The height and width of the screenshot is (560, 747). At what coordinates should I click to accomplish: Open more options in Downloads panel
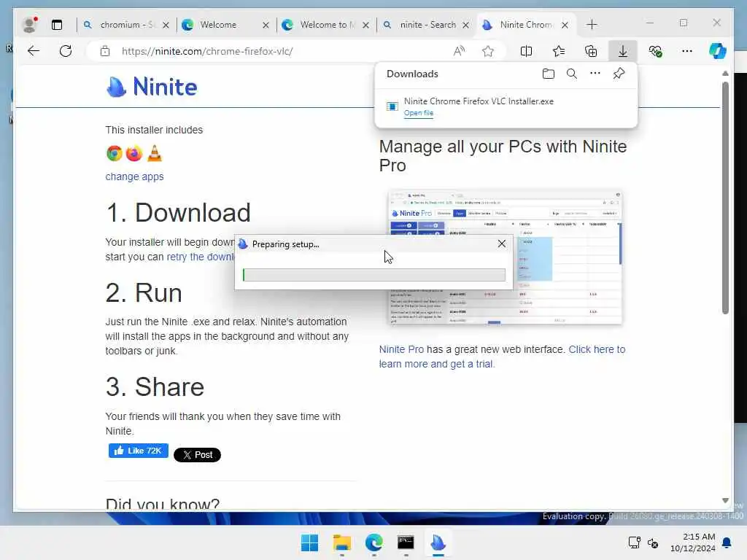[595, 74]
